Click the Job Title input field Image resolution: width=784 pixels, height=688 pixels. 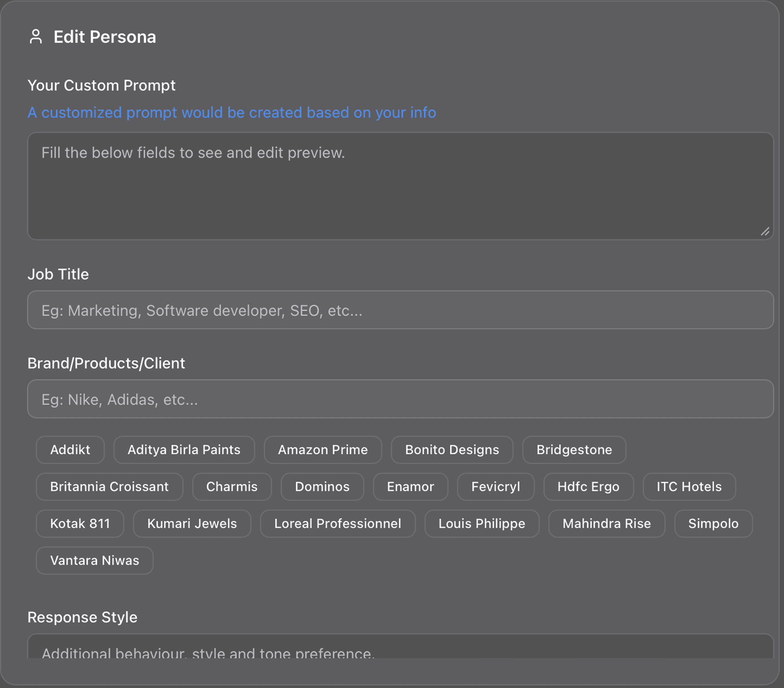(400, 310)
